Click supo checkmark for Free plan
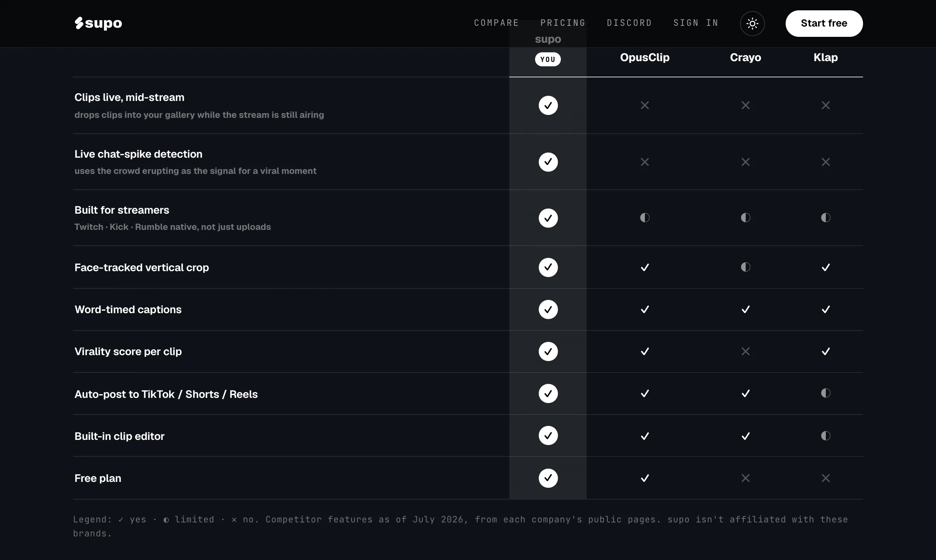 [548, 478]
